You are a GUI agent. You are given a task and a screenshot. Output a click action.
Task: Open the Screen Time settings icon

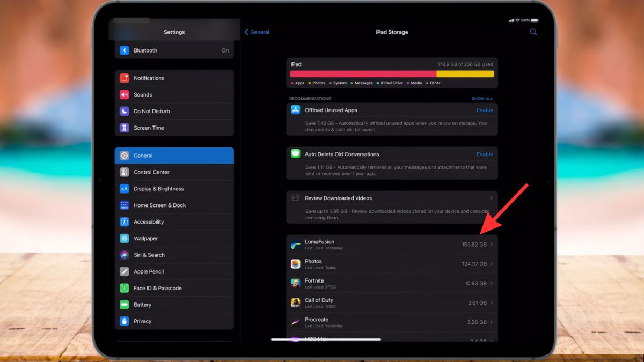[x=124, y=128]
